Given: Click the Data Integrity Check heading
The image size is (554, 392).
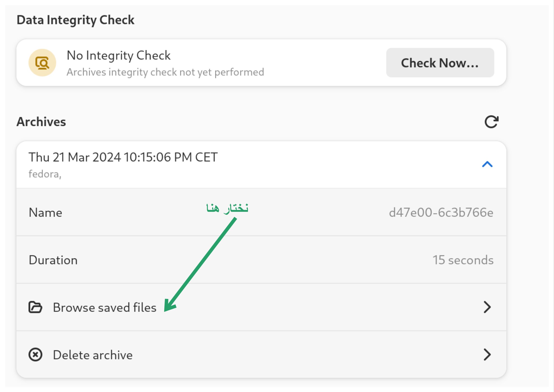Looking at the screenshot, I should (x=75, y=20).
